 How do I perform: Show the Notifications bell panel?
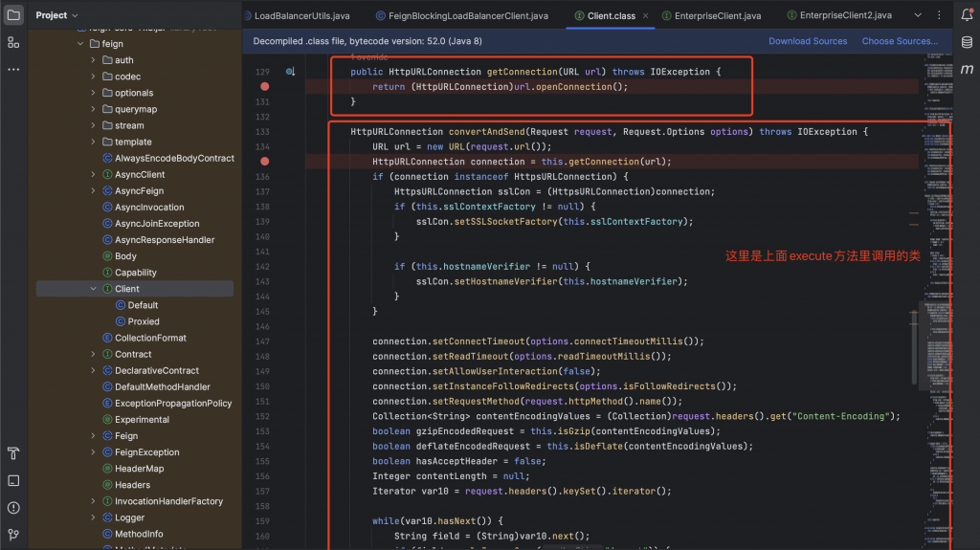pyautogui.click(x=967, y=15)
